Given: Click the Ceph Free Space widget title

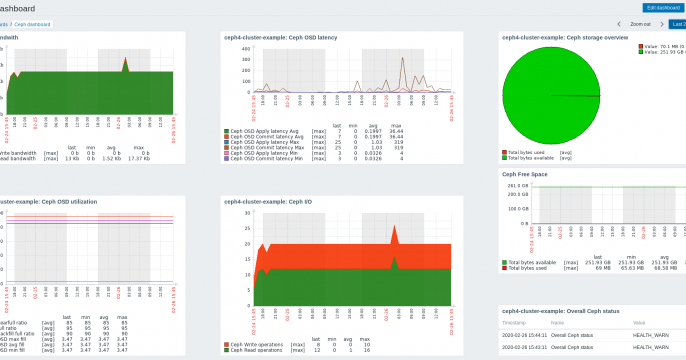Looking at the screenshot, I should (525, 174).
